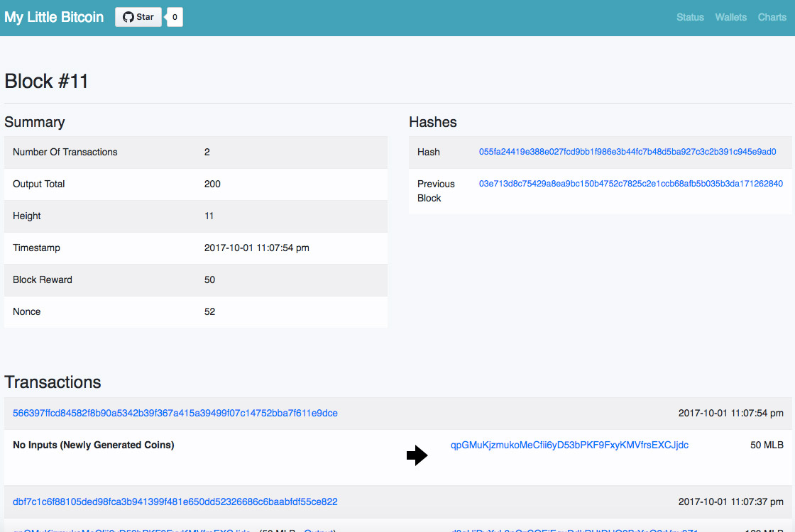The image size is (795, 532).
Task: Click the GitHub octocat icon
Action: click(x=128, y=17)
